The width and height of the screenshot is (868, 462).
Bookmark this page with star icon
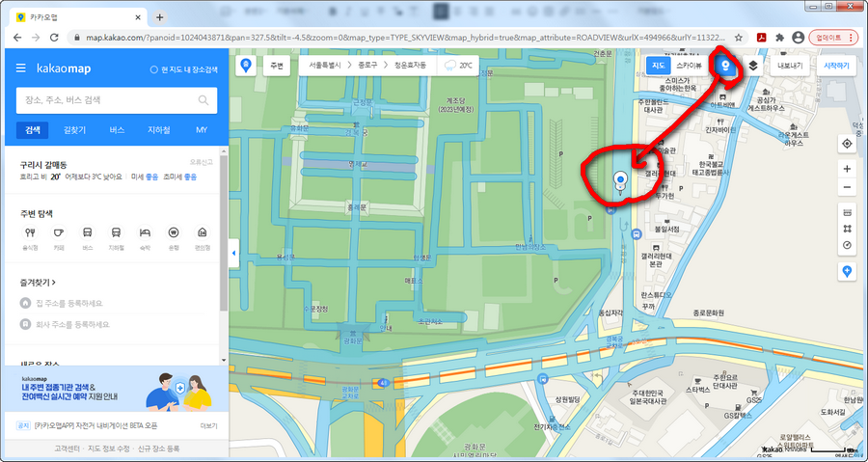(x=739, y=38)
